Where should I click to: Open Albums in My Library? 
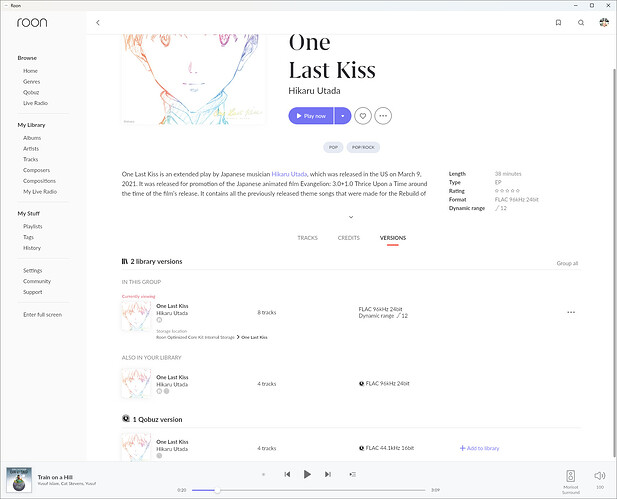pos(32,138)
